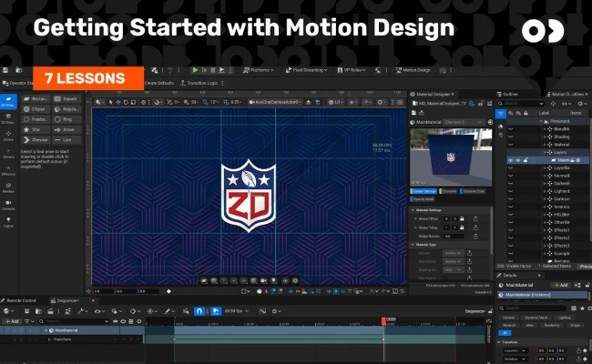This screenshot has height=364, width=592.
Task: Open the Platforms dropdown menu
Action: click(259, 70)
